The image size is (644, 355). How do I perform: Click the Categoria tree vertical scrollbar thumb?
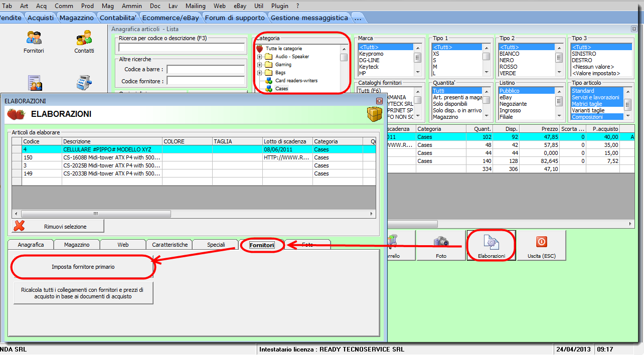click(344, 57)
